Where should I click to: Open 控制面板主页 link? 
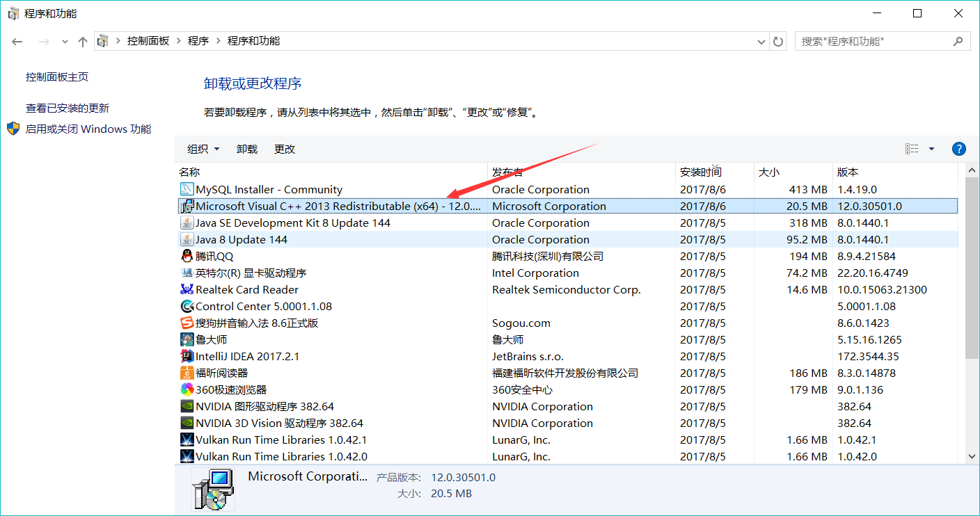click(x=57, y=76)
